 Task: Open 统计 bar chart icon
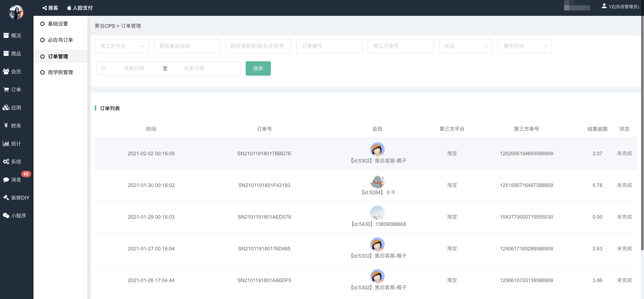tap(6, 144)
